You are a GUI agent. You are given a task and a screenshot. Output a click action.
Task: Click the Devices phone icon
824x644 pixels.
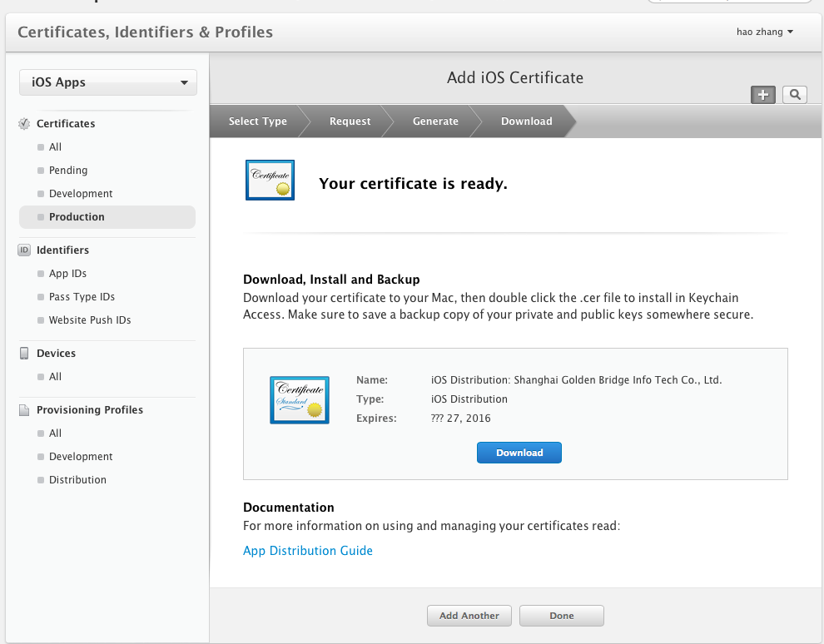(24, 354)
